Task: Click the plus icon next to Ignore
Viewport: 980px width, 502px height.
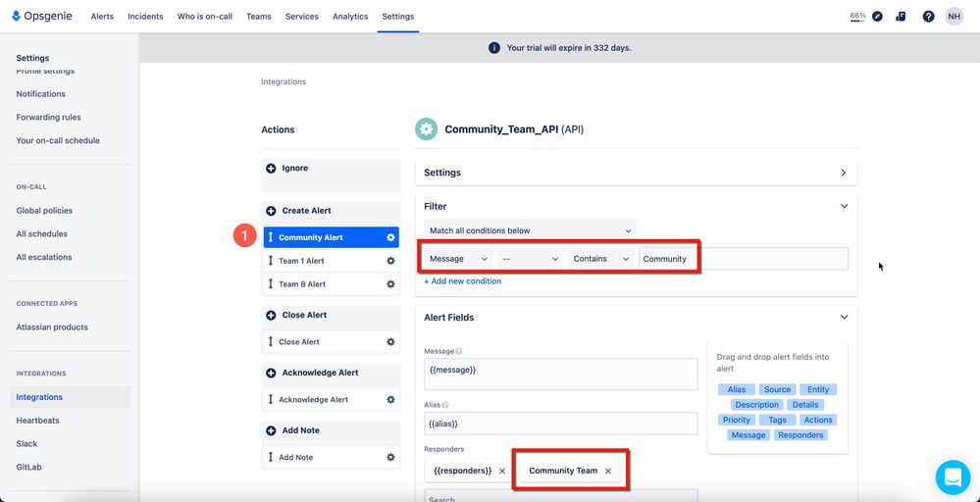Action: [272, 168]
